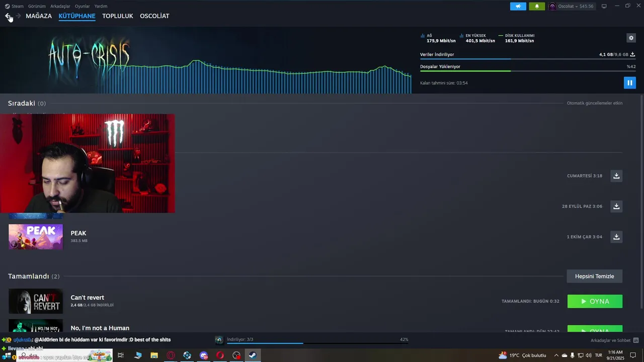
Task: Open the weather widget 19°C Çok bulutlu
Action: point(522,355)
